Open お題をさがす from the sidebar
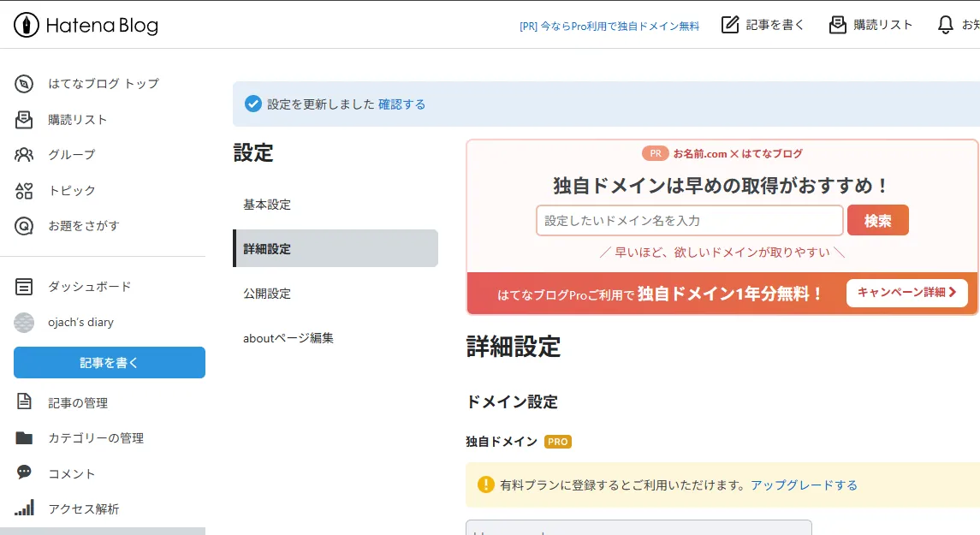The width and height of the screenshot is (980, 535). pos(83,226)
